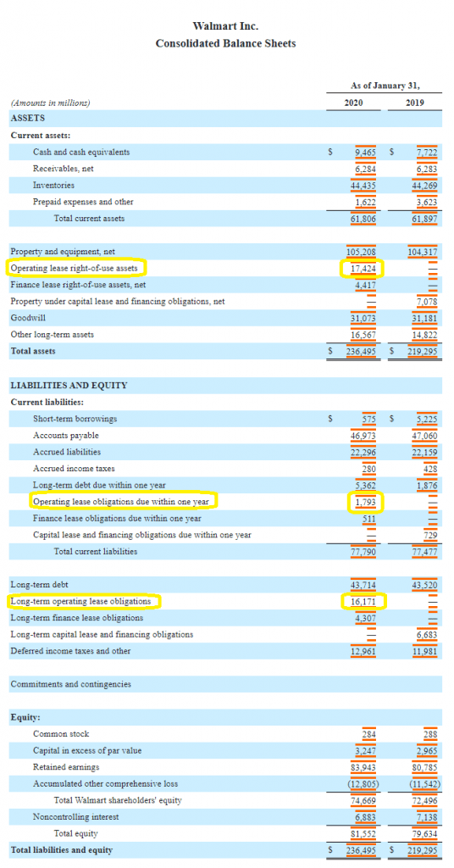Select the highlighted 1,793 lease obligation value

coord(366,503)
